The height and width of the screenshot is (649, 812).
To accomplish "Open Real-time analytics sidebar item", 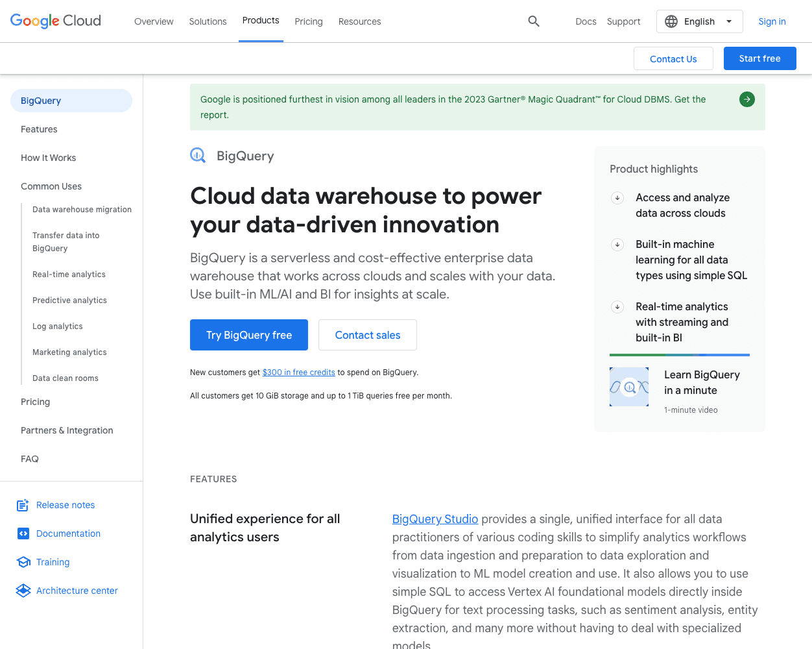I will pos(69,275).
